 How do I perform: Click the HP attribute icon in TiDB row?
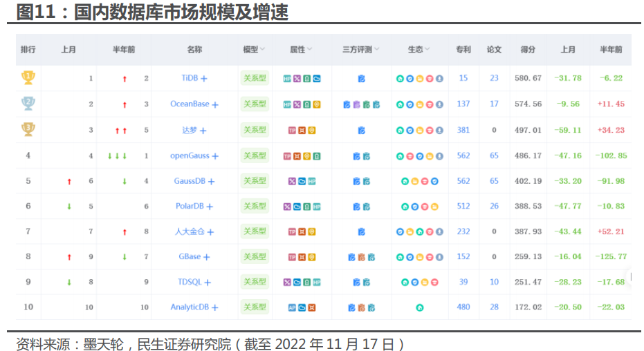pos(287,78)
